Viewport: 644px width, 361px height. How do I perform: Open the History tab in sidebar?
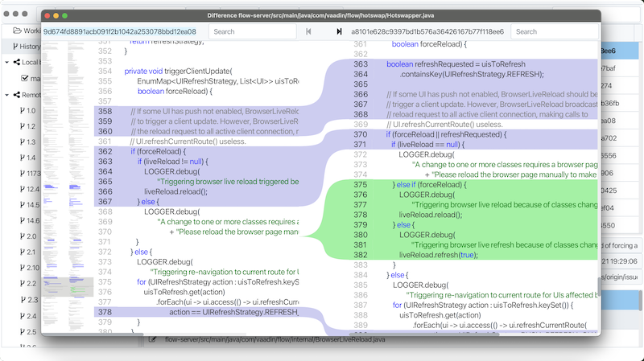[24, 47]
